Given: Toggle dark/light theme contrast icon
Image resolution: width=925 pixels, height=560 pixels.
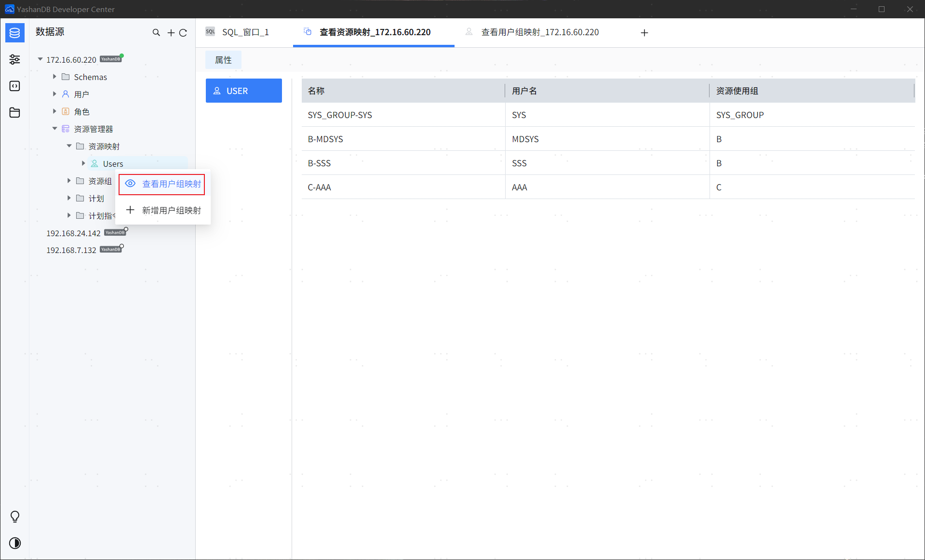Looking at the screenshot, I should point(15,543).
